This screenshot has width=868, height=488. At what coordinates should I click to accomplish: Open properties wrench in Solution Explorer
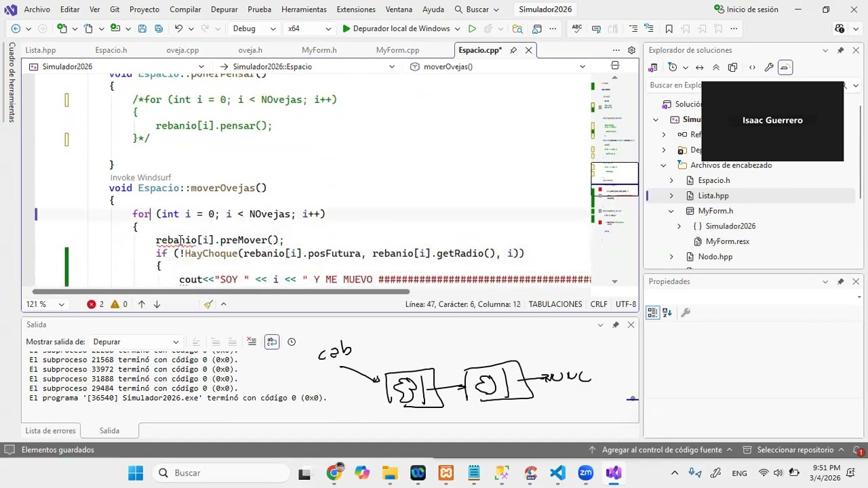click(x=769, y=67)
